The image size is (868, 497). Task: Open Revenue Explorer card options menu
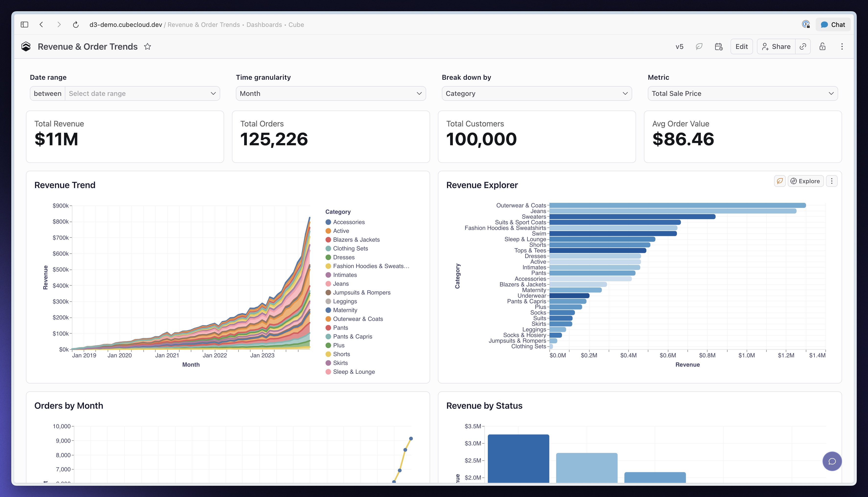(832, 181)
